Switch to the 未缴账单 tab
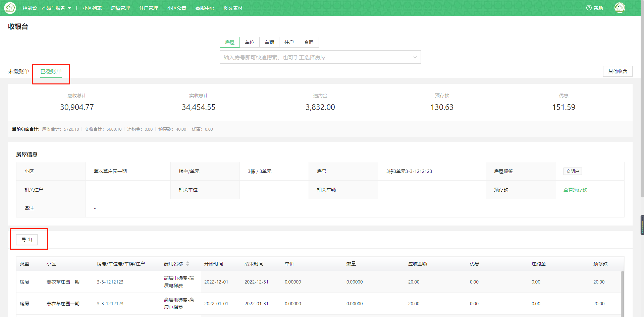This screenshot has height=317, width=644. 19,71
